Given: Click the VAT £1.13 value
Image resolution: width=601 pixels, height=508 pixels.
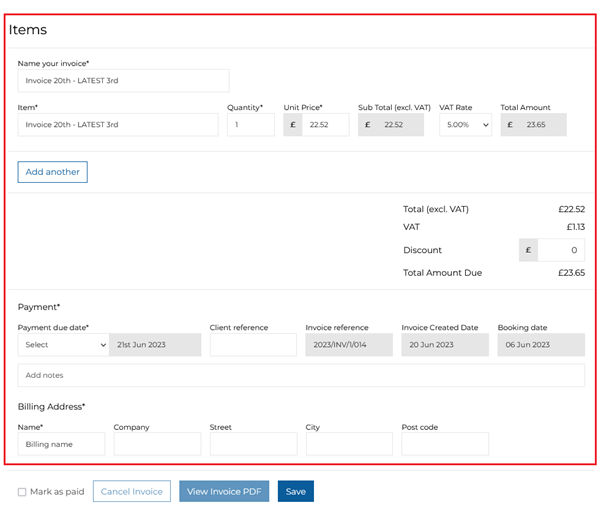Looking at the screenshot, I should (x=576, y=227).
